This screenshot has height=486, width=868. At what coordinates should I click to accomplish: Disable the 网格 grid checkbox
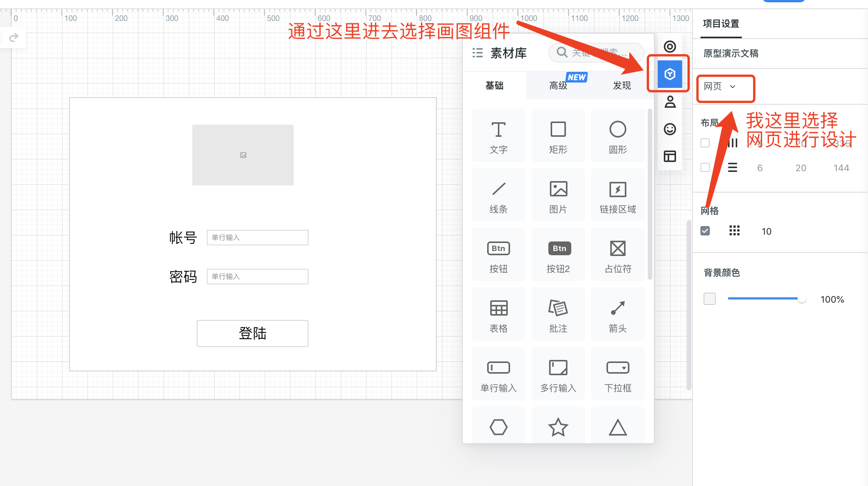[x=705, y=231]
